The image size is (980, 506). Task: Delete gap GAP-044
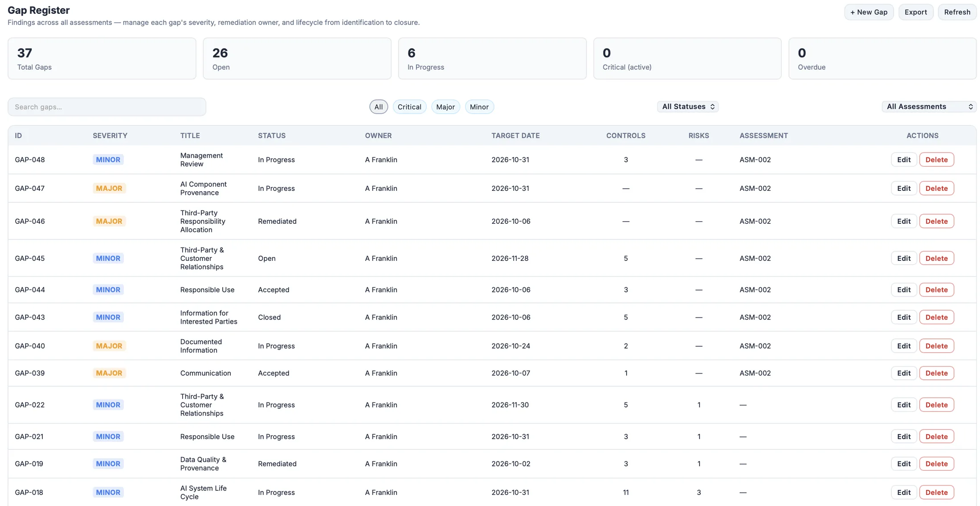click(936, 290)
